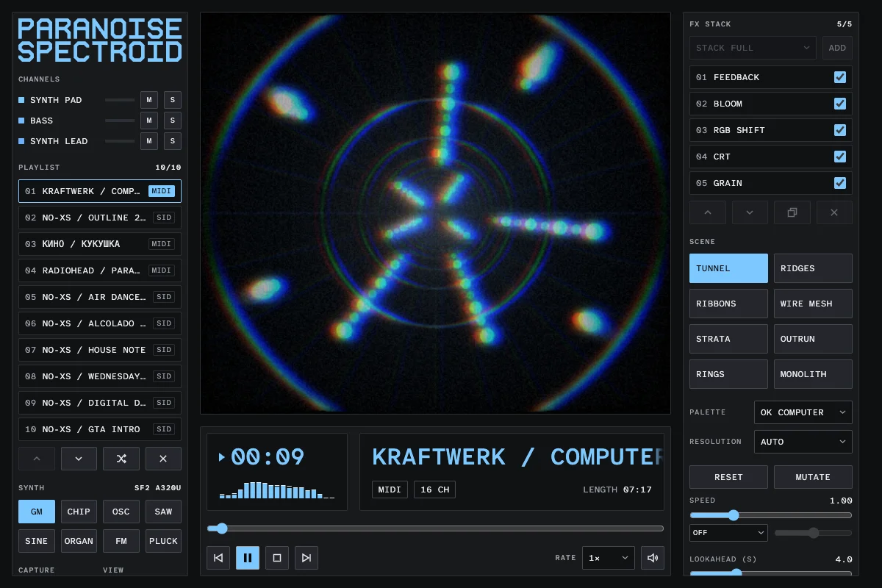Open the Resolution dropdown
This screenshot has width=882, height=588.
[x=803, y=442]
